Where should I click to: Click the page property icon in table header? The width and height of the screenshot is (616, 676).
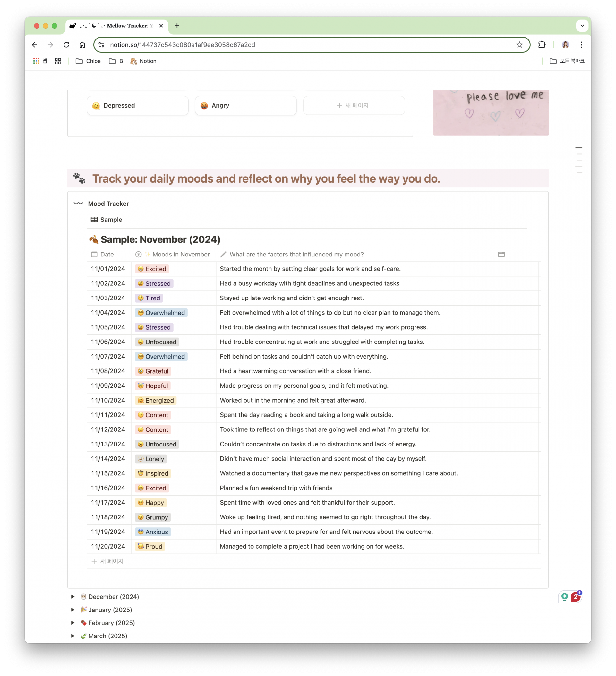click(x=501, y=254)
